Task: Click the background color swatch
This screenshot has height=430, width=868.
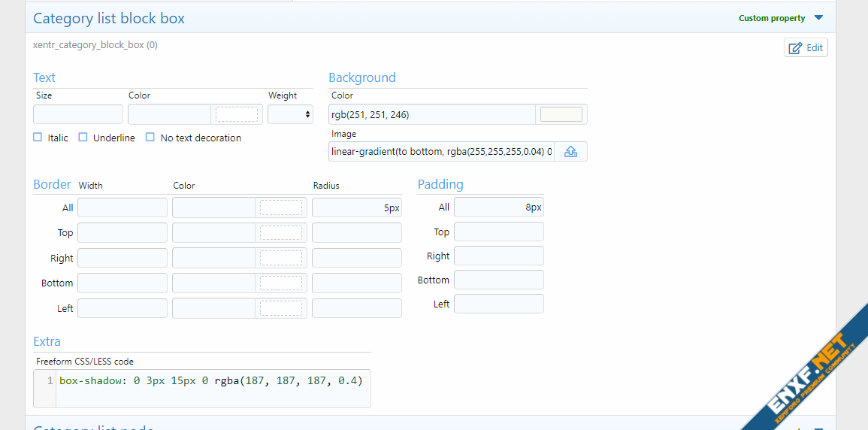Action: (561, 114)
